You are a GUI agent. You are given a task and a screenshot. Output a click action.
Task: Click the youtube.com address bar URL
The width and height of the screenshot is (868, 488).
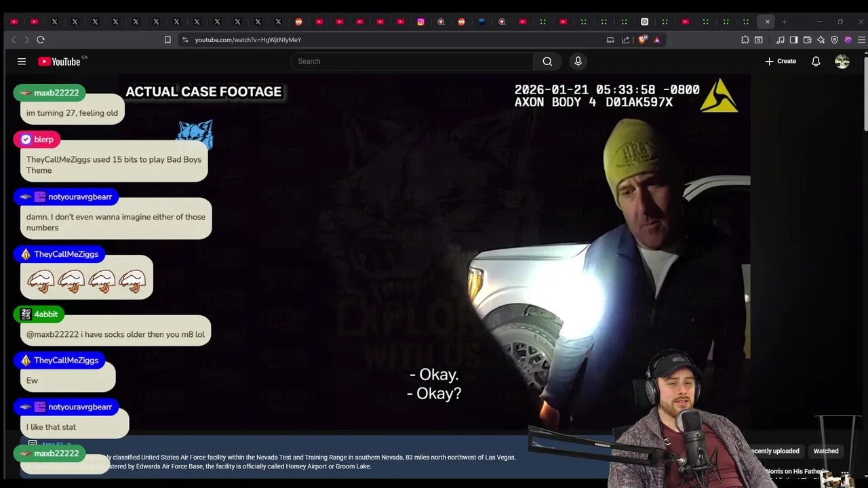tap(248, 40)
